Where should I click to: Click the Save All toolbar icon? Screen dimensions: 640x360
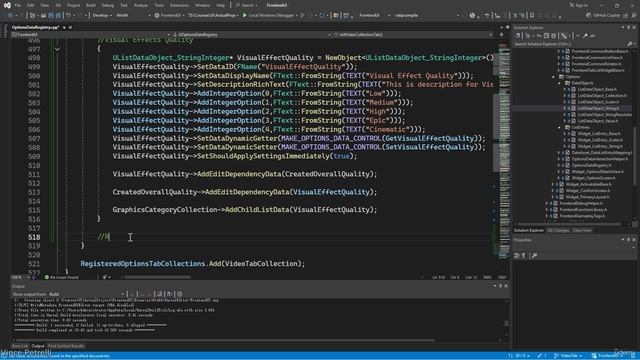58,16
